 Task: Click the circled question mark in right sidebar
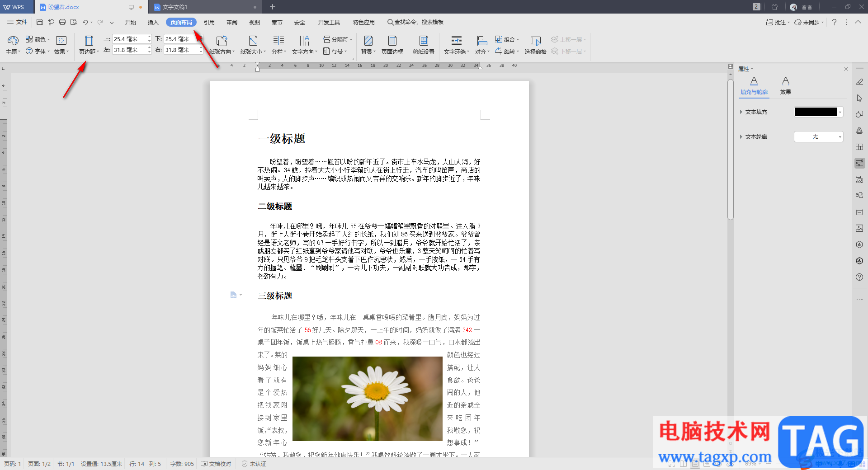pyautogui.click(x=859, y=277)
